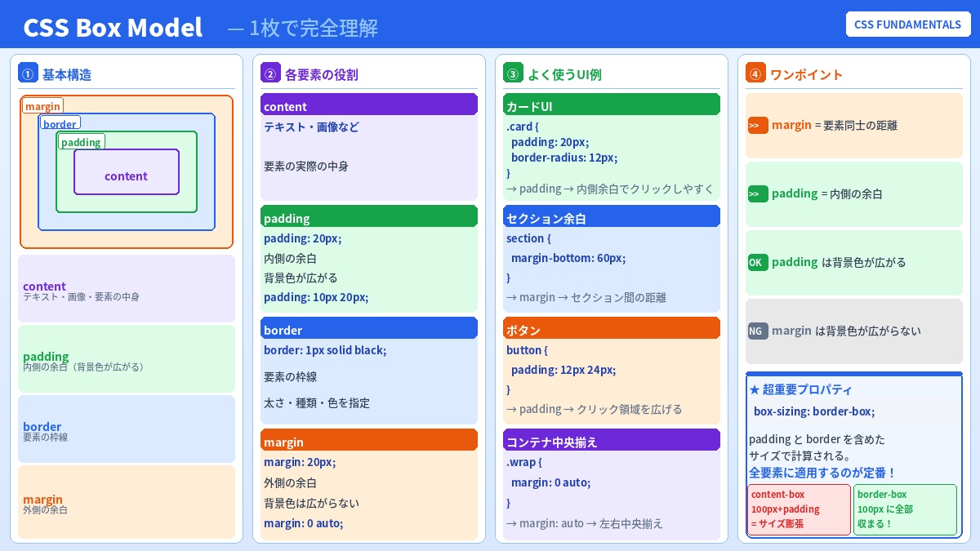Select the OK badge in the padding note
980x551 pixels.
757,263
